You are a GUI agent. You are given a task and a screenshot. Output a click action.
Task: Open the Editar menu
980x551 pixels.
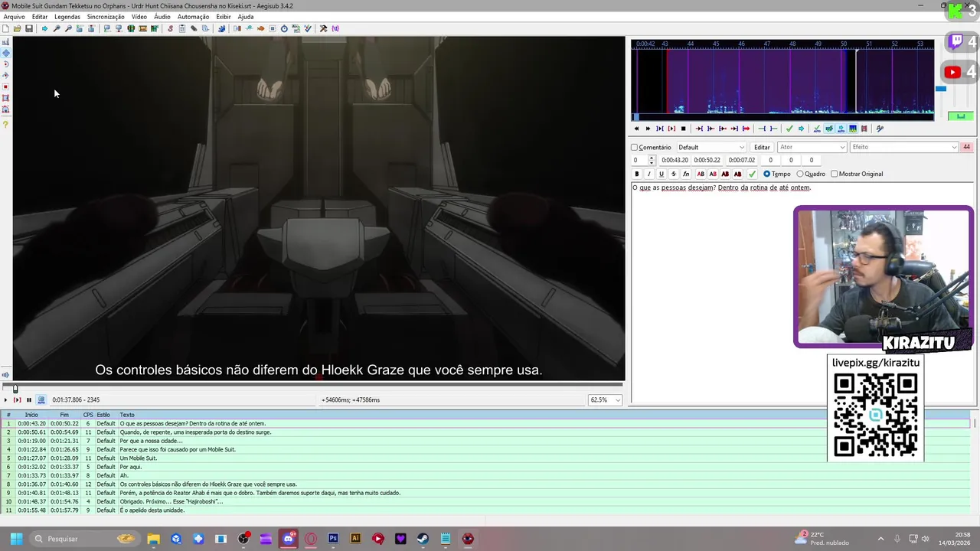coord(40,17)
